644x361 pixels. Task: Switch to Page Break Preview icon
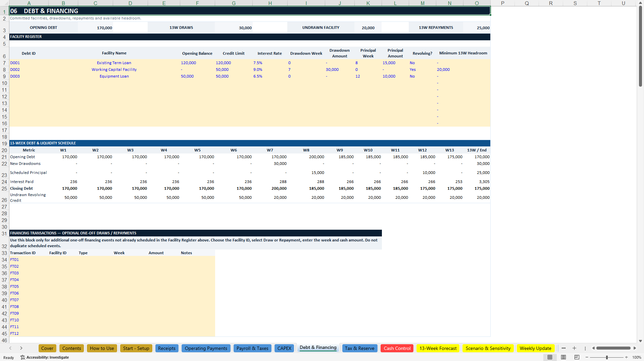[577, 357]
